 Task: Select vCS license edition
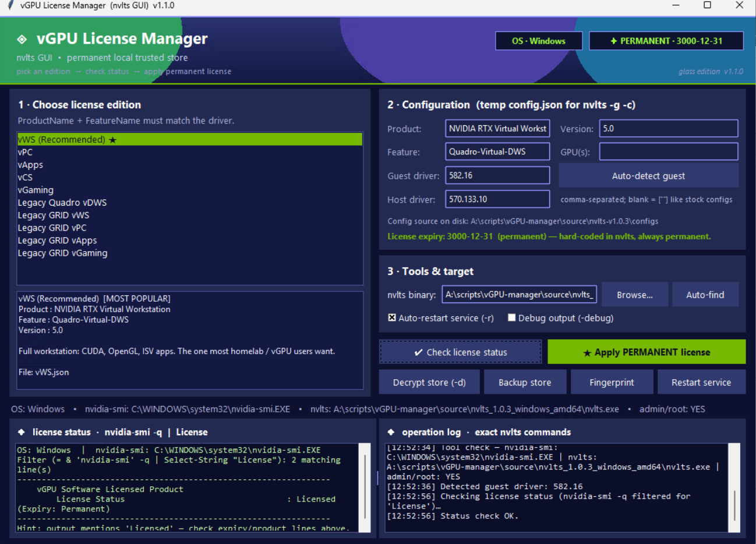190,178
